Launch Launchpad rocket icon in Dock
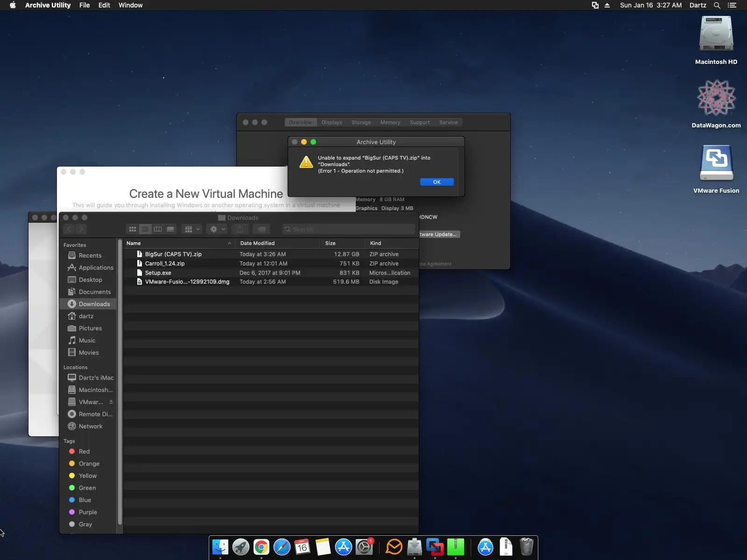The width and height of the screenshot is (747, 560). pyautogui.click(x=241, y=546)
